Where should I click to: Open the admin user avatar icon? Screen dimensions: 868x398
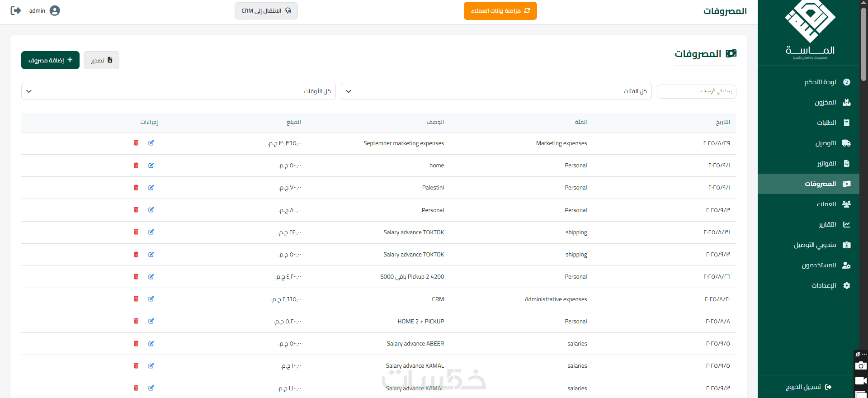(x=55, y=10)
